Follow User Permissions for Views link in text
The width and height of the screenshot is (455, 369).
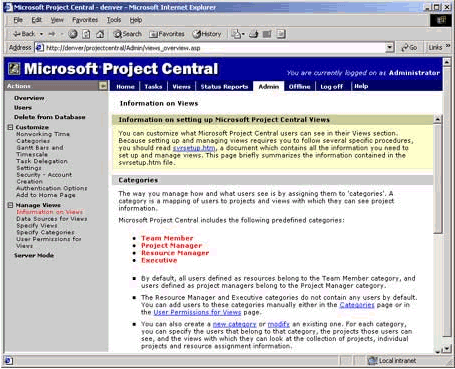(x=197, y=312)
